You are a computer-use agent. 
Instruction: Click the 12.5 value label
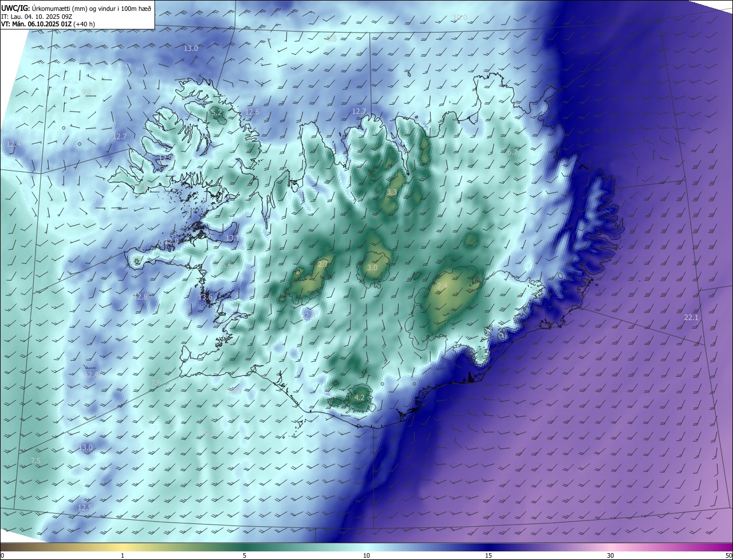pyautogui.click(x=85, y=507)
